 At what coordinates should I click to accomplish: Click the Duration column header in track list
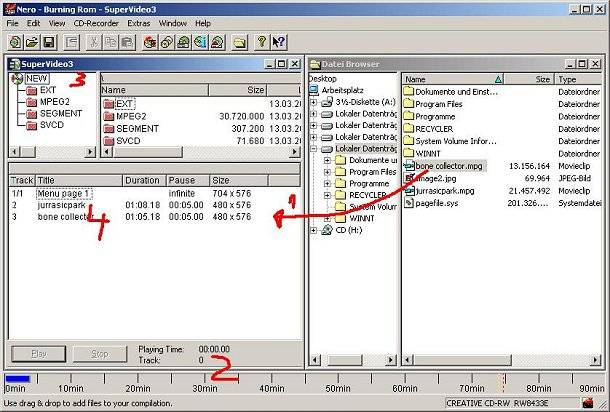point(144,181)
